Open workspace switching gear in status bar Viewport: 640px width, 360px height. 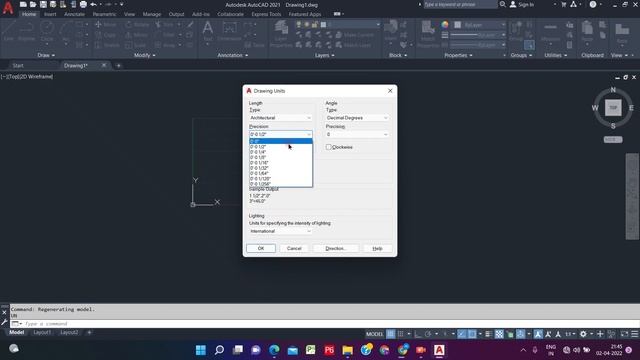point(583,334)
